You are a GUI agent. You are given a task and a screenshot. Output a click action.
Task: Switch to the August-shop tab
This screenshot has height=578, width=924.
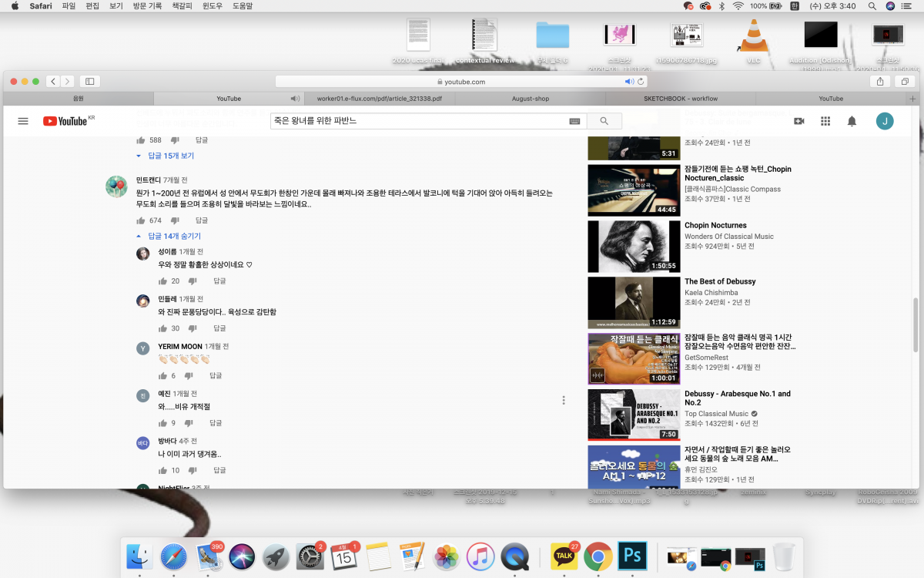point(531,99)
